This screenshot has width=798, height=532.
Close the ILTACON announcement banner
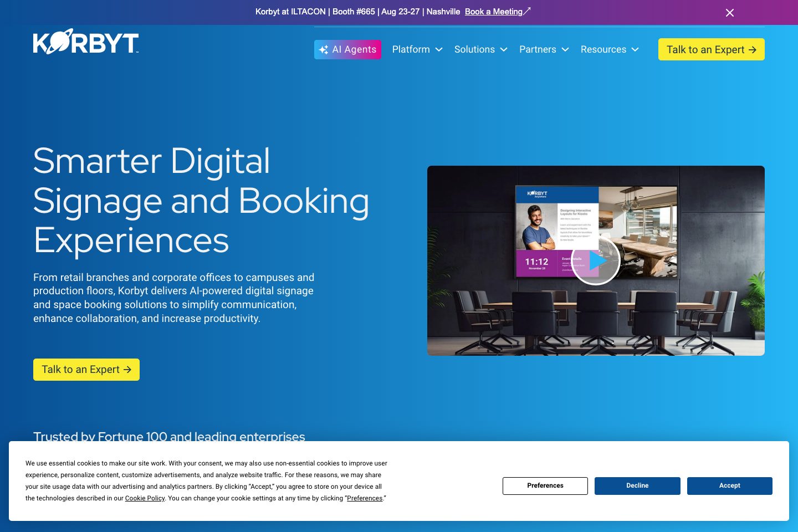click(x=730, y=13)
